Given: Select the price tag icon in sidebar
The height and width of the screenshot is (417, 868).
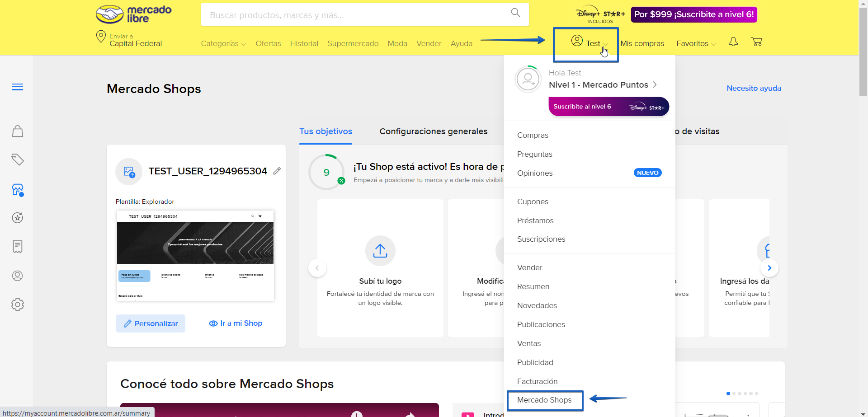Looking at the screenshot, I should coord(17,160).
